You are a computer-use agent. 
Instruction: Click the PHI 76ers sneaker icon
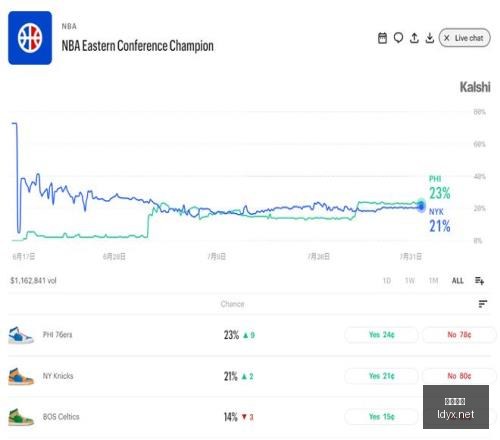click(21, 335)
